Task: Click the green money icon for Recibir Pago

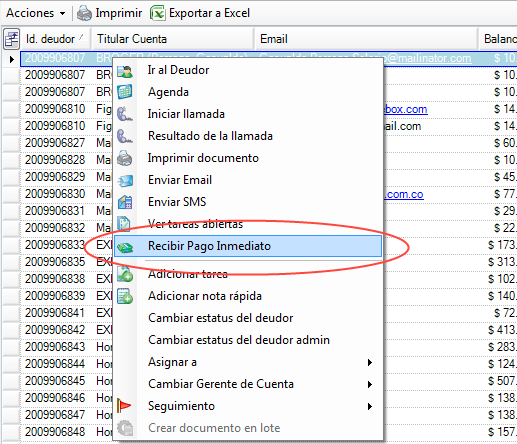Action: click(x=125, y=247)
